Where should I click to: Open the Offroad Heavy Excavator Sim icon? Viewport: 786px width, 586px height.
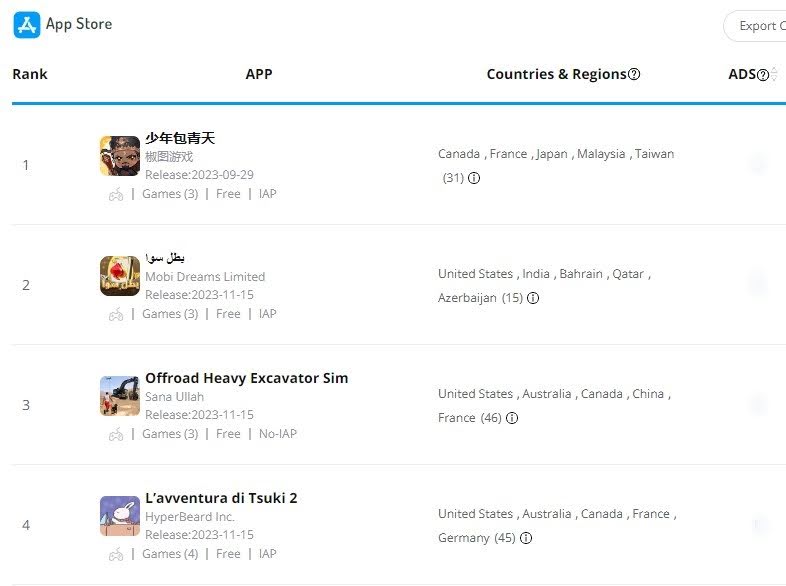[x=120, y=396]
